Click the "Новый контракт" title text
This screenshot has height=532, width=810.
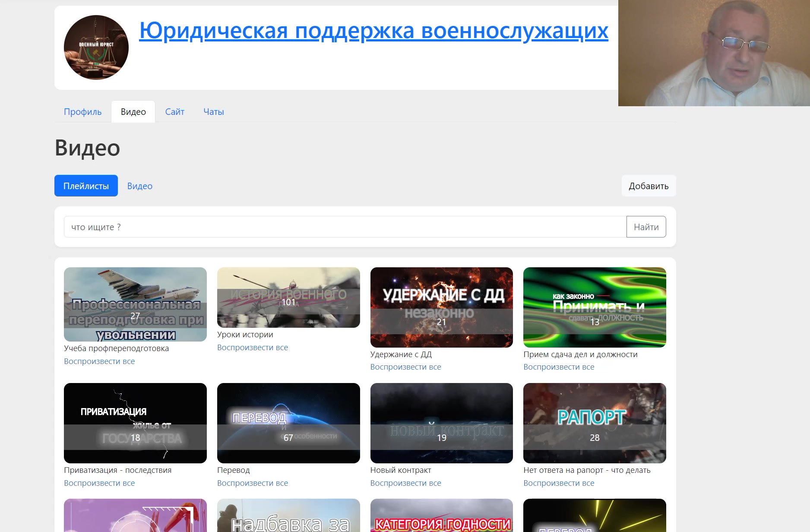400,470
